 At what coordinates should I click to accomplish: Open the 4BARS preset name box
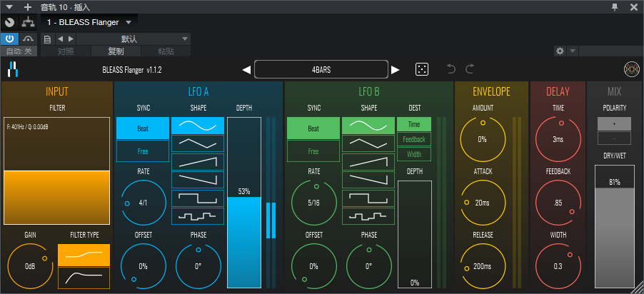pos(321,69)
